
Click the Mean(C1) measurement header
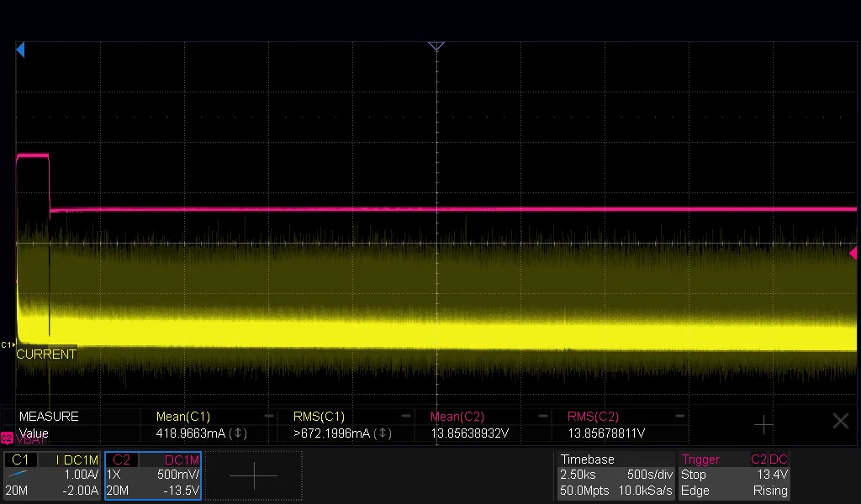pos(182,417)
